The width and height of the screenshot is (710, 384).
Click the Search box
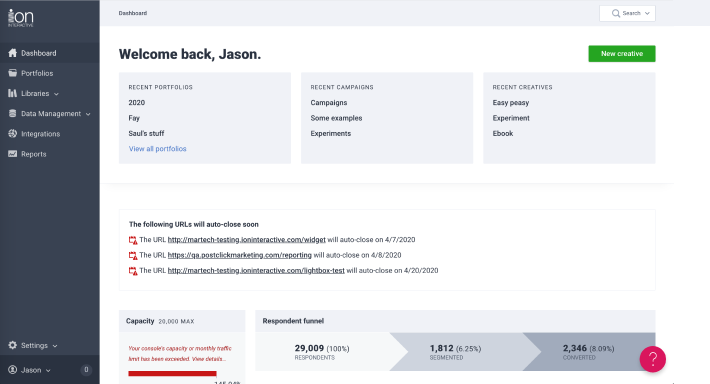point(627,13)
